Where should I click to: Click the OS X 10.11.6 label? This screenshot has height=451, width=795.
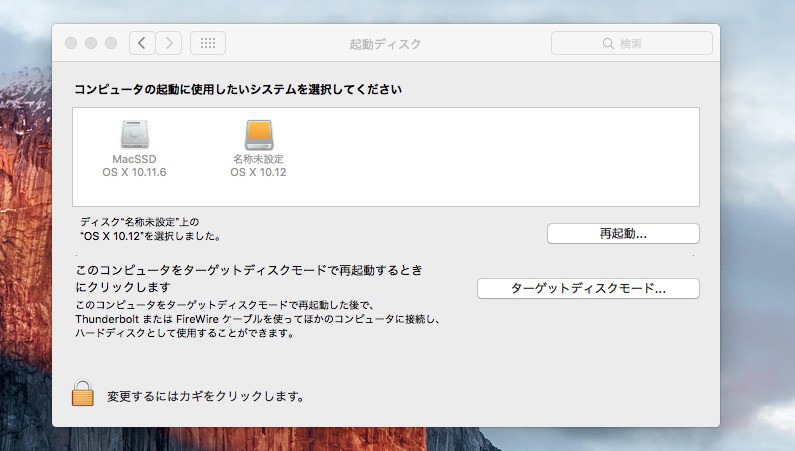tap(134, 172)
